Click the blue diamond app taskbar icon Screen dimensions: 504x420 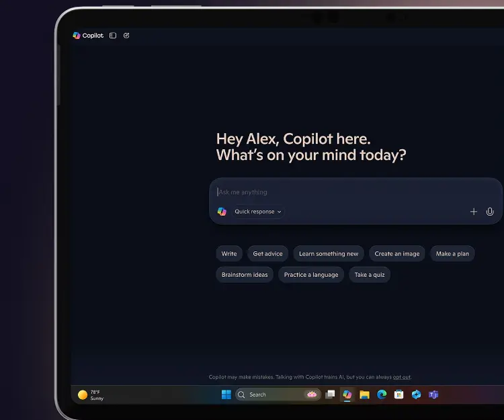416,394
